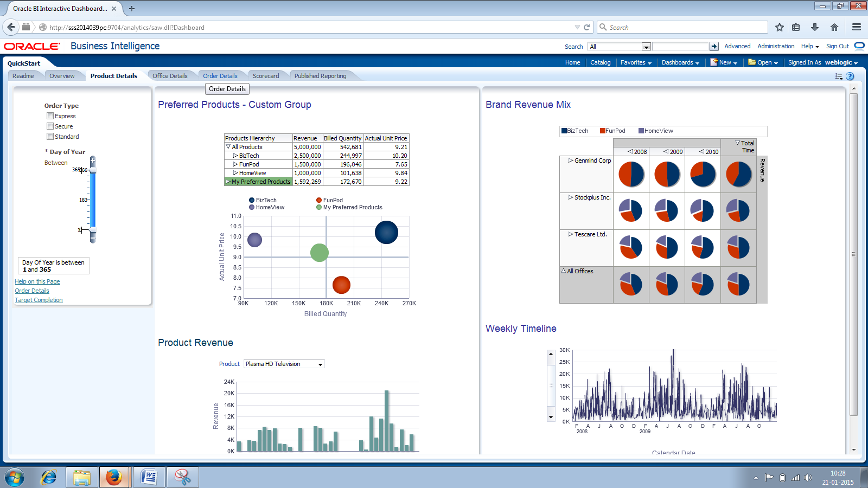Screen dimensions: 868x488
Task: Open the Order Details link in sidebar
Action: [x=32, y=291]
